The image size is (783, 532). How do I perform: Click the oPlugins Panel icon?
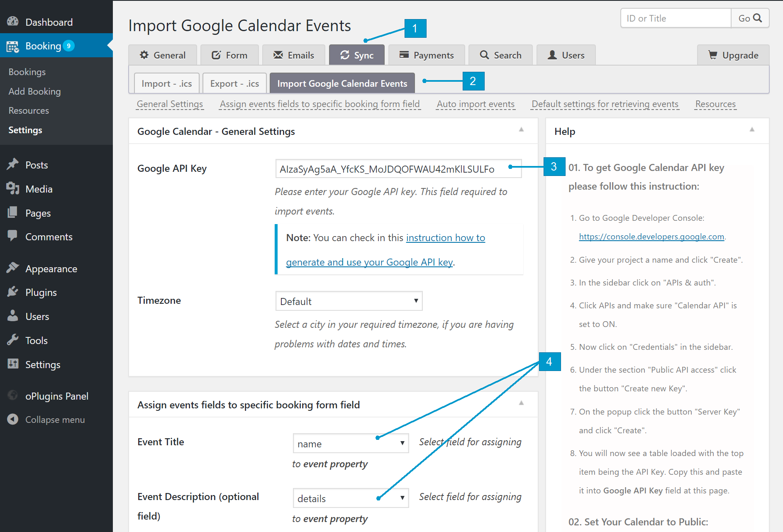coord(13,395)
